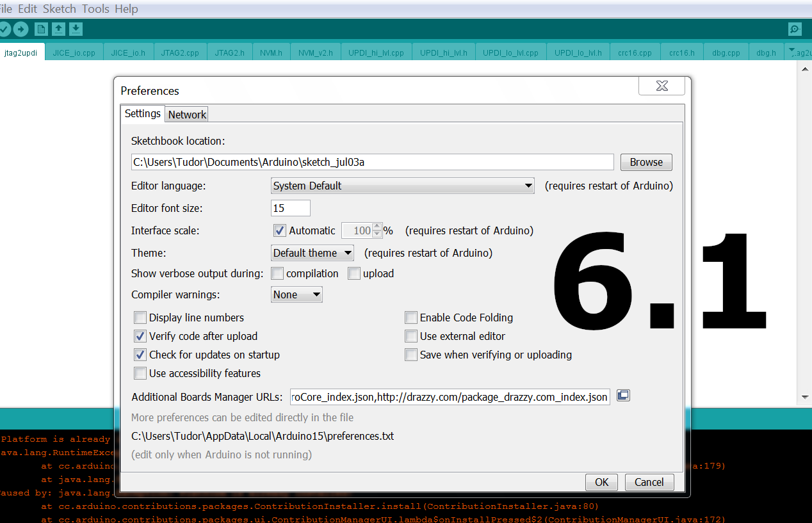Click the Sketchbook location field
This screenshot has height=523, width=812.
(x=373, y=162)
